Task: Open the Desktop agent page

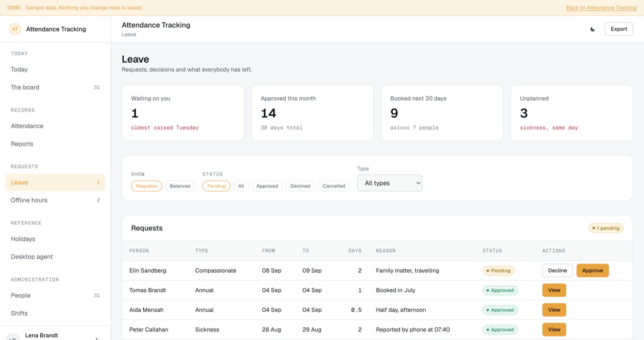Action: coord(55,257)
